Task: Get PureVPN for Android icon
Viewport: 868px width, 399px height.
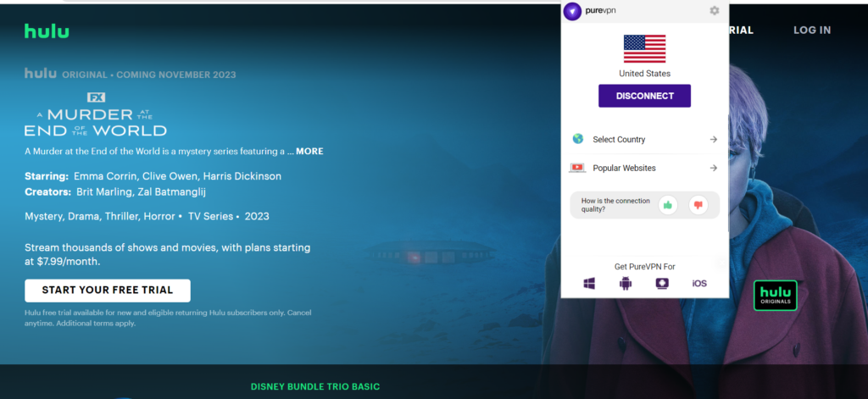Action: click(x=626, y=283)
